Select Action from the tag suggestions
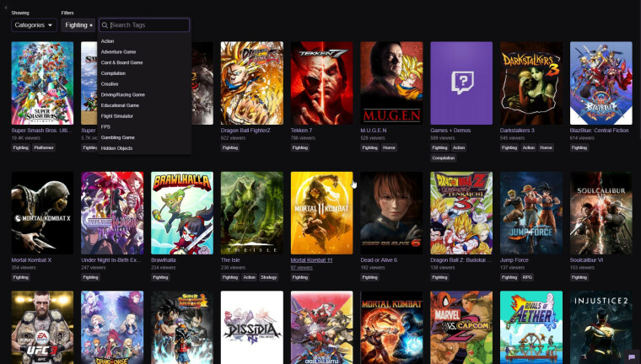 pyautogui.click(x=107, y=41)
